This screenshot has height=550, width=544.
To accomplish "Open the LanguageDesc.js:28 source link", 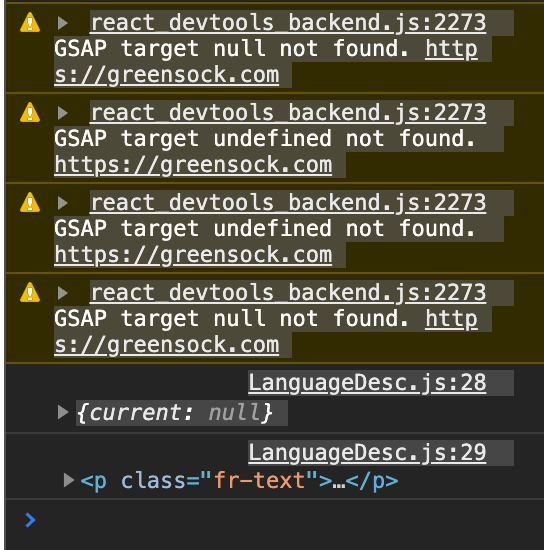I will (367, 383).
